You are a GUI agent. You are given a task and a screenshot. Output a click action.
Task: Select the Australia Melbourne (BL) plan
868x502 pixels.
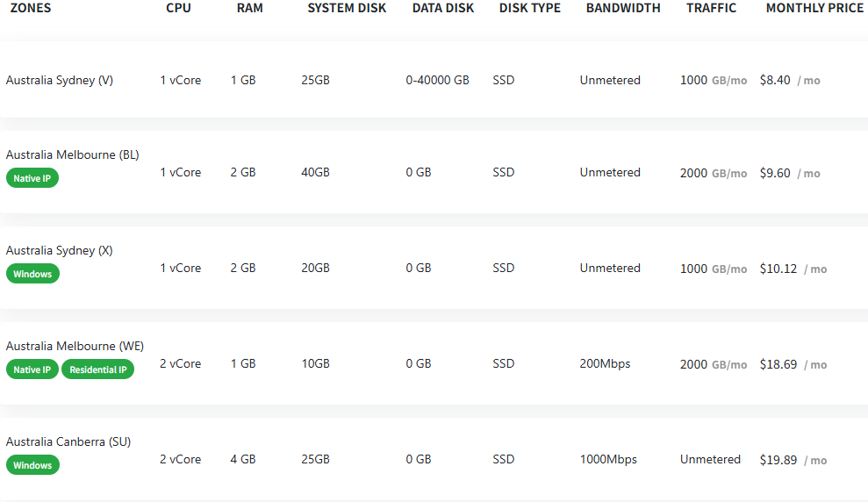click(x=73, y=154)
